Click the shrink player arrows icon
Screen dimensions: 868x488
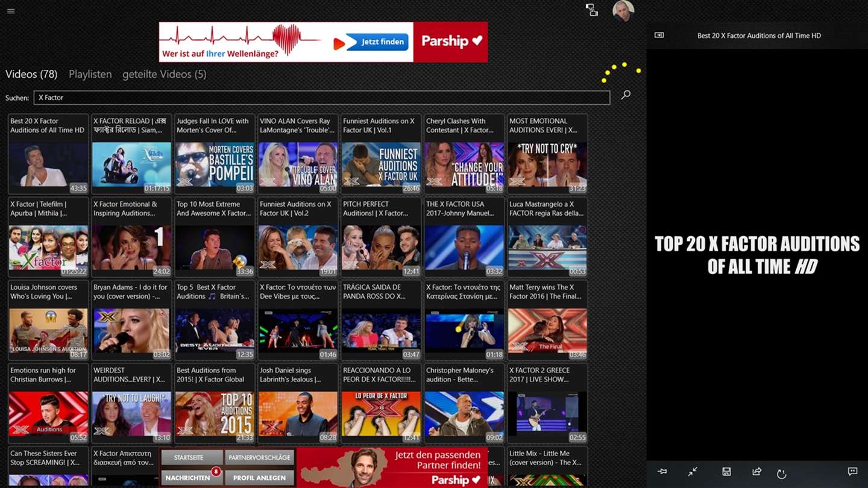(693, 472)
